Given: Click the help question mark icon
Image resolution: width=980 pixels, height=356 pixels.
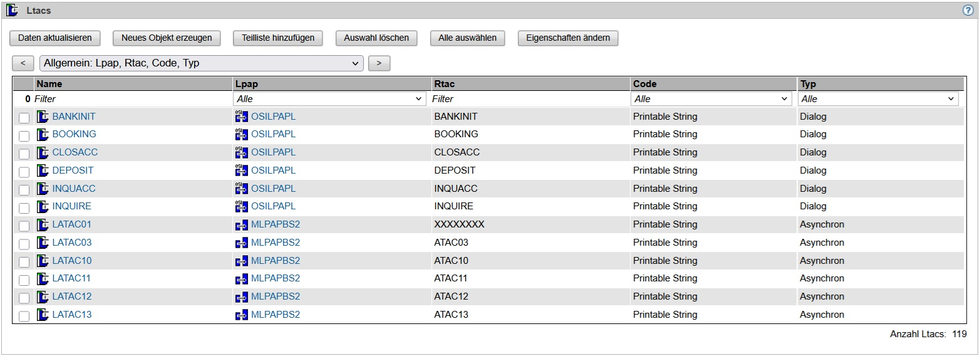Looking at the screenshot, I should pyautogui.click(x=969, y=10).
